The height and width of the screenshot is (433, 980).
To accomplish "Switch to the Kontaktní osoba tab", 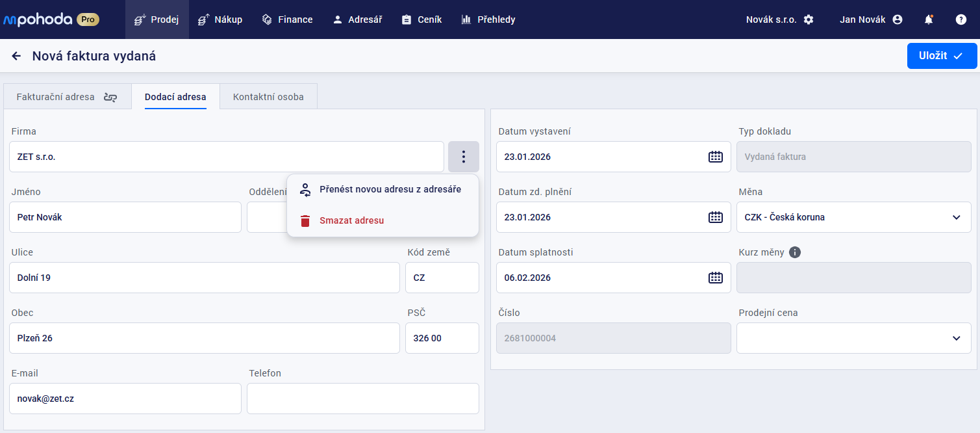I will click(x=268, y=97).
